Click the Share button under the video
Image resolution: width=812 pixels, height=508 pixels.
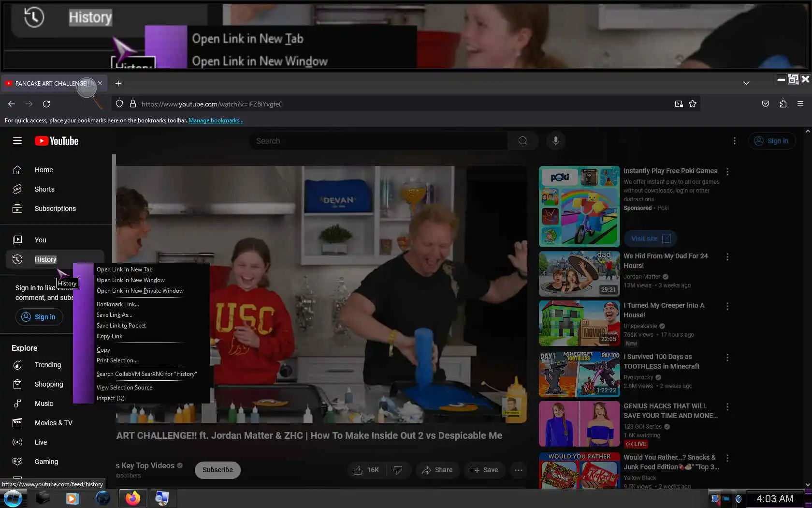pyautogui.click(x=437, y=470)
